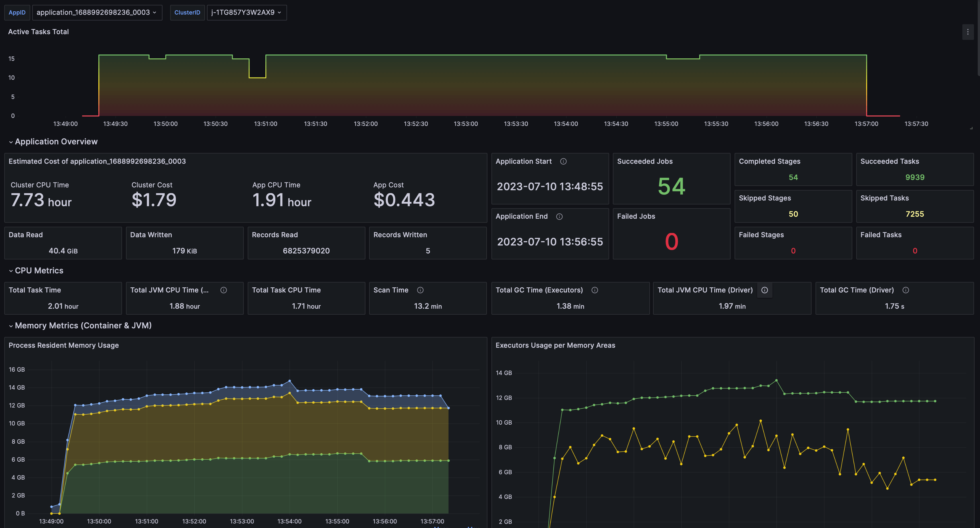
Task: Click the info icon on Total JVM CPU Time
Action: [x=223, y=290]
